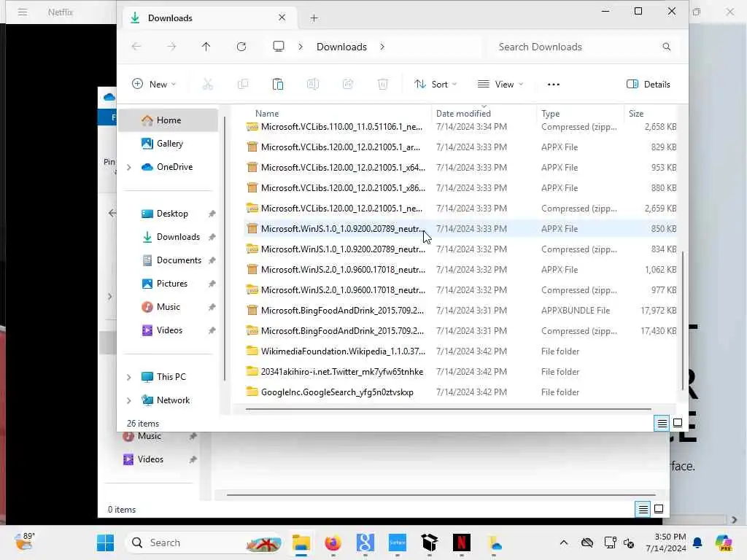Viewport: 747px width, 560px height.
Task: Sort by Date modified column header
Action: (x=463, y=113)
